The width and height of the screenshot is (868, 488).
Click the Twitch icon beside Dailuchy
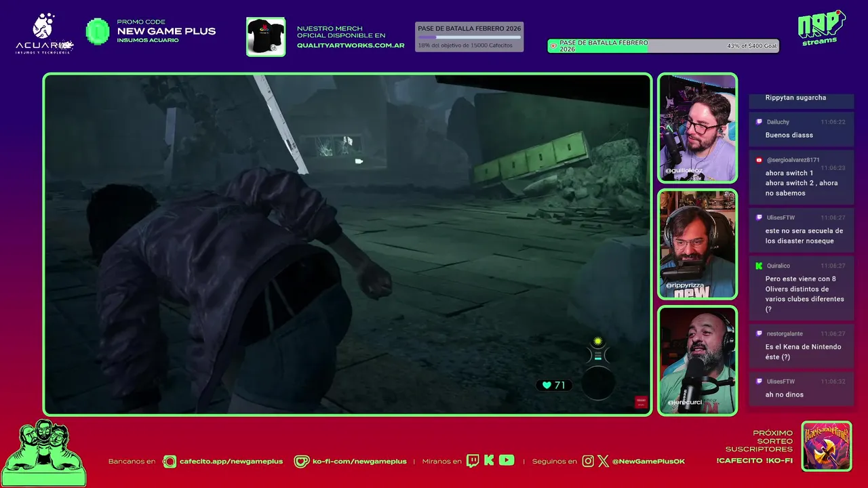pyautogui.click(x=759, y=122)
